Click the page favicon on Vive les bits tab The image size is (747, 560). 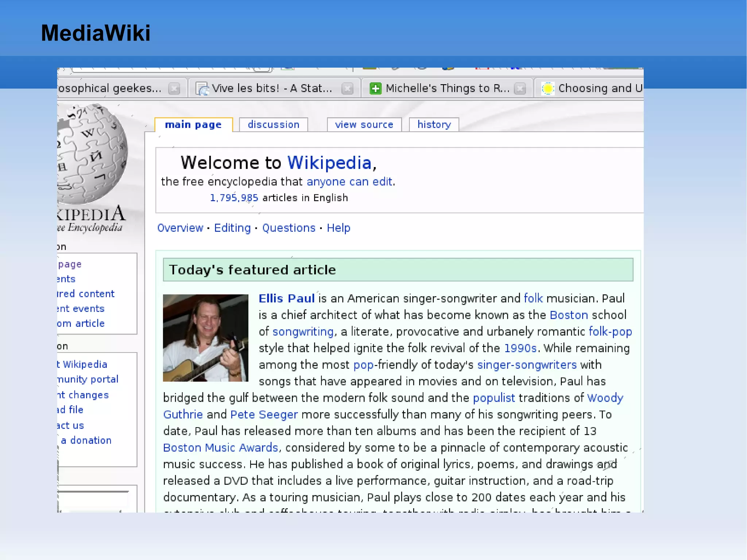(x=202, y=88)
